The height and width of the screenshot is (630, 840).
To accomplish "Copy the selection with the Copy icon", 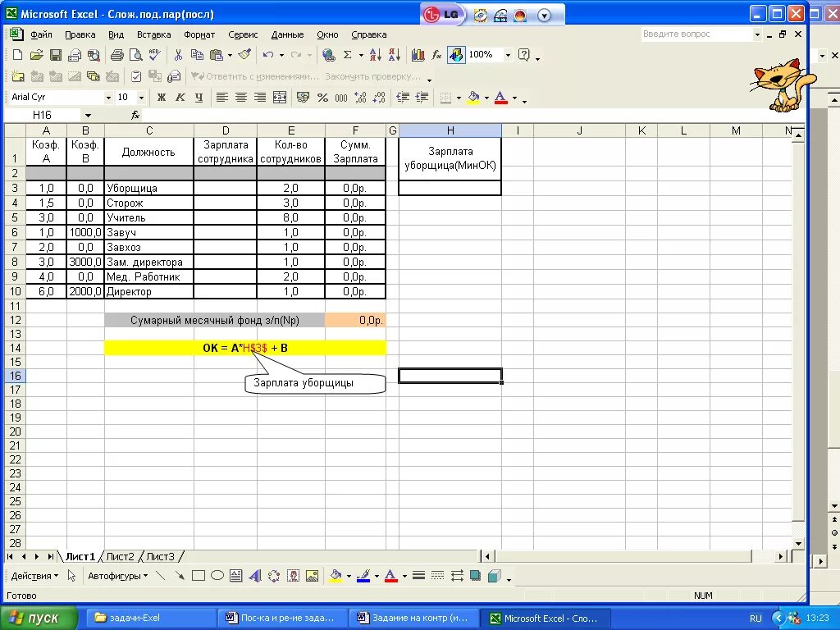I will (197, 55).
